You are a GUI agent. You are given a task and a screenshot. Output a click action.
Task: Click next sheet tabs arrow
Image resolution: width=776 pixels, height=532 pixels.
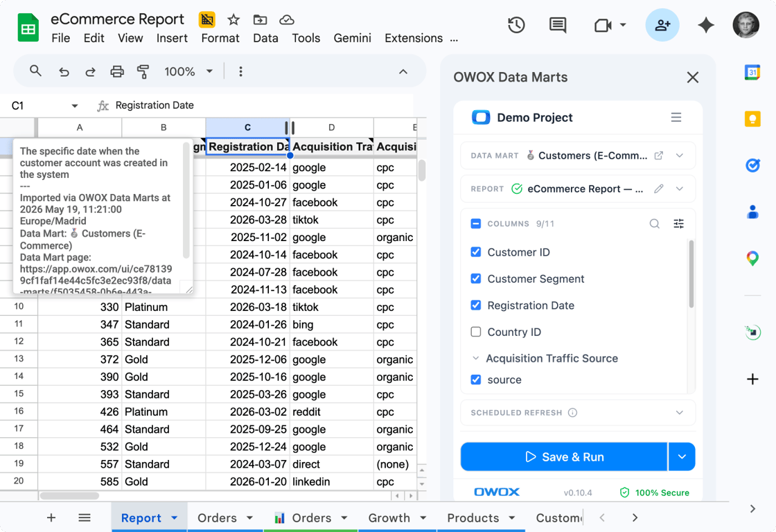[x=635, y=517]
